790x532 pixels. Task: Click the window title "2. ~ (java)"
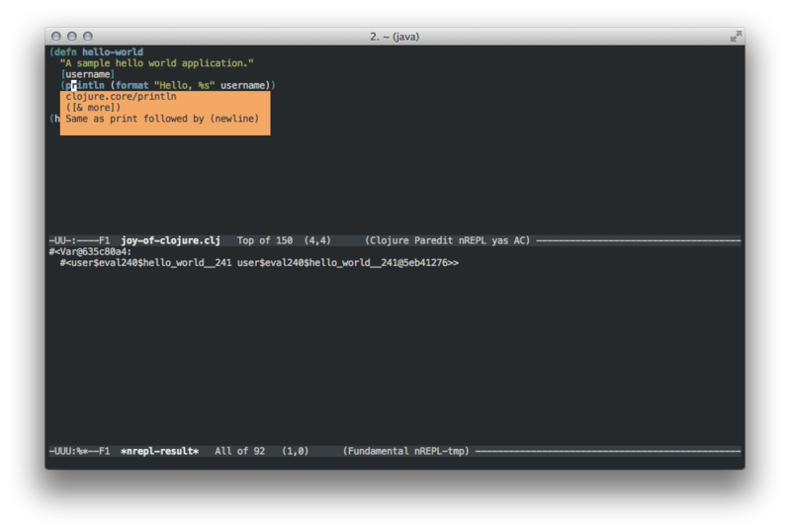coord(395,37)
